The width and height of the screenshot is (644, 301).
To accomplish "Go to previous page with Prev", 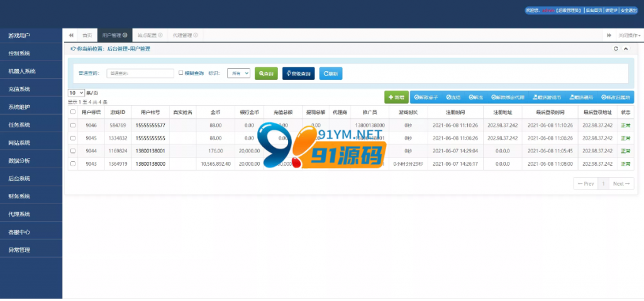I will pos(586,184).
